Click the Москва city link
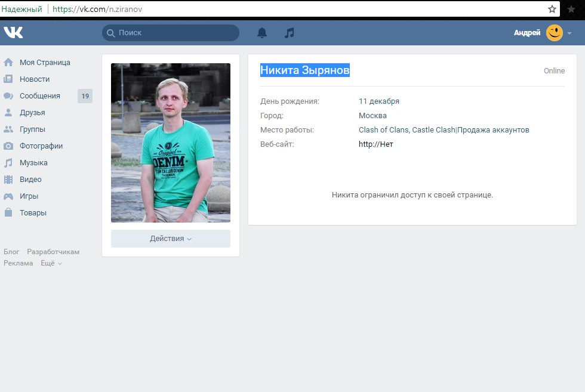Image resolution: width=585 pixels, height=392 pixels. pyautogui.click(x=372, y=116)
